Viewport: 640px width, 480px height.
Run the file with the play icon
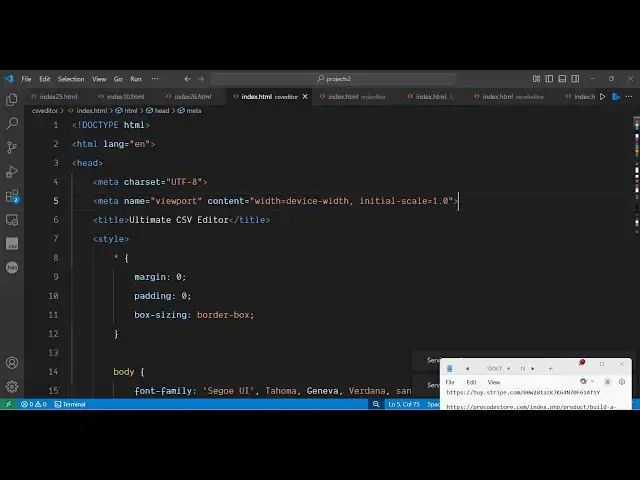[x=602, y=97]
